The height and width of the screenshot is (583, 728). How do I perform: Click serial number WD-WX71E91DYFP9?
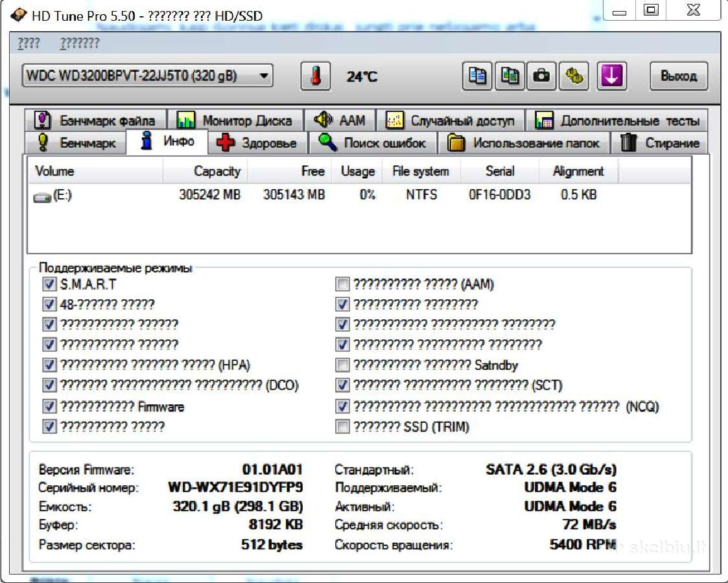(235, 488)
